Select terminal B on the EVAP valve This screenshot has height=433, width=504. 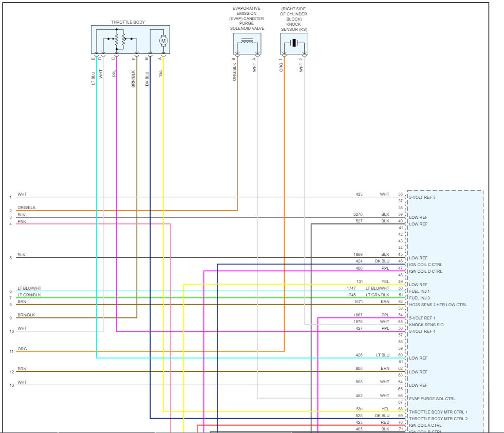point(236,58)
